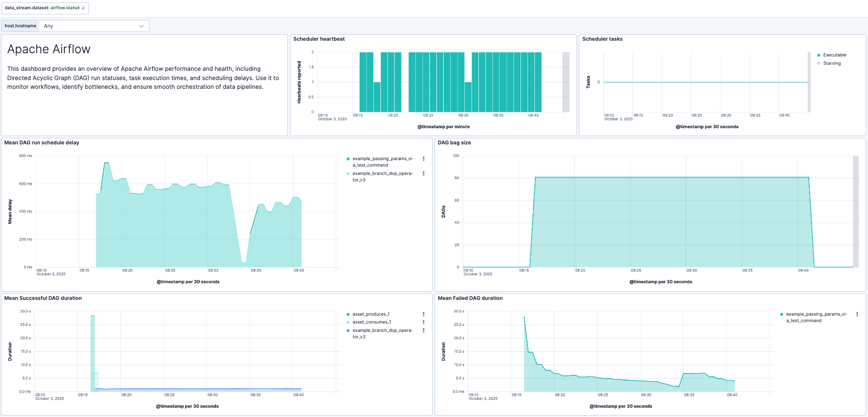Toggle the Starving series in Scheduler tasks
The image size is (868, 417).
pyautogui.click(x=831, y=63)
